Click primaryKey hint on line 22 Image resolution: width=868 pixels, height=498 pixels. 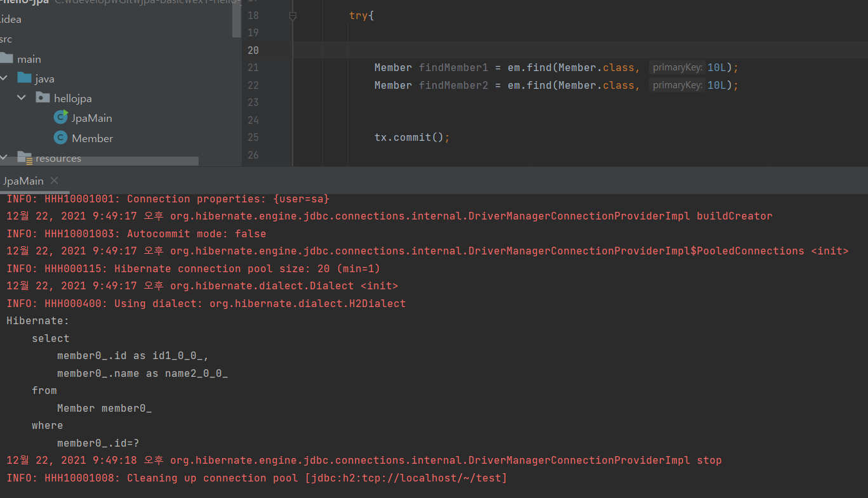(x=677, y=85)
